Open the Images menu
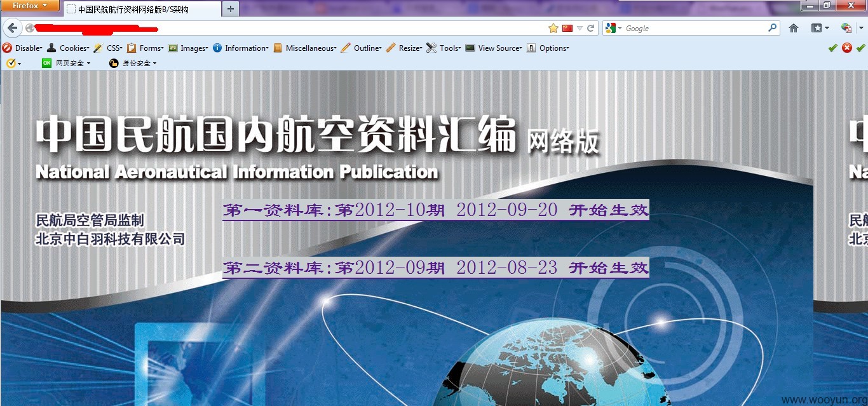Screen dimensions: 868x406 188,48
